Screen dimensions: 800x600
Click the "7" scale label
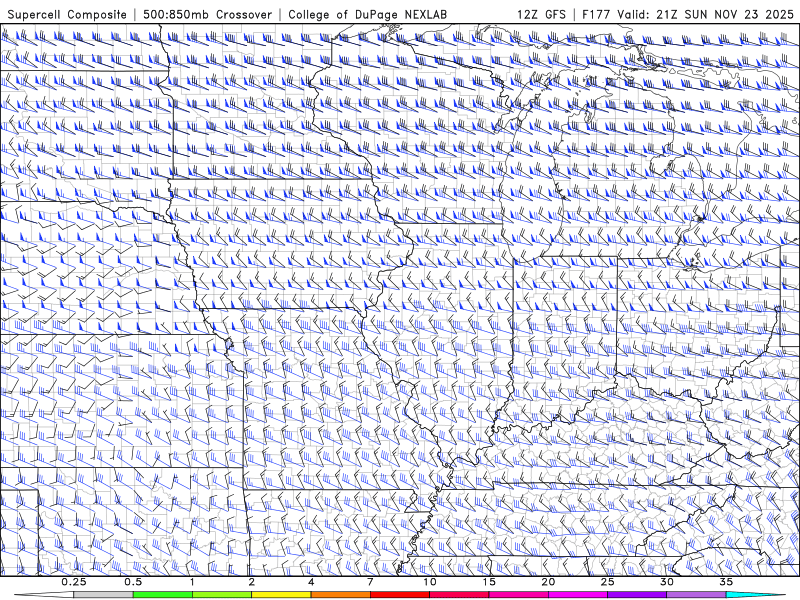[370, 582]
